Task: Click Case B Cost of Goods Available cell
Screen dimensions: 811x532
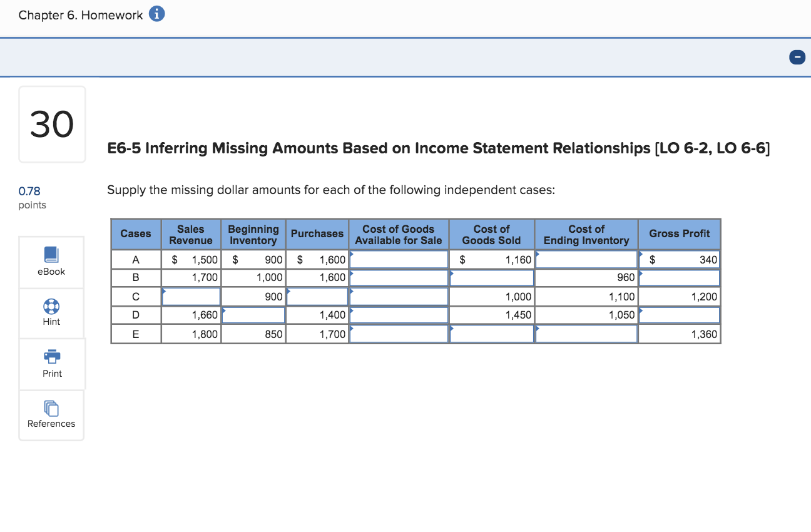Action: pos(398,277)
